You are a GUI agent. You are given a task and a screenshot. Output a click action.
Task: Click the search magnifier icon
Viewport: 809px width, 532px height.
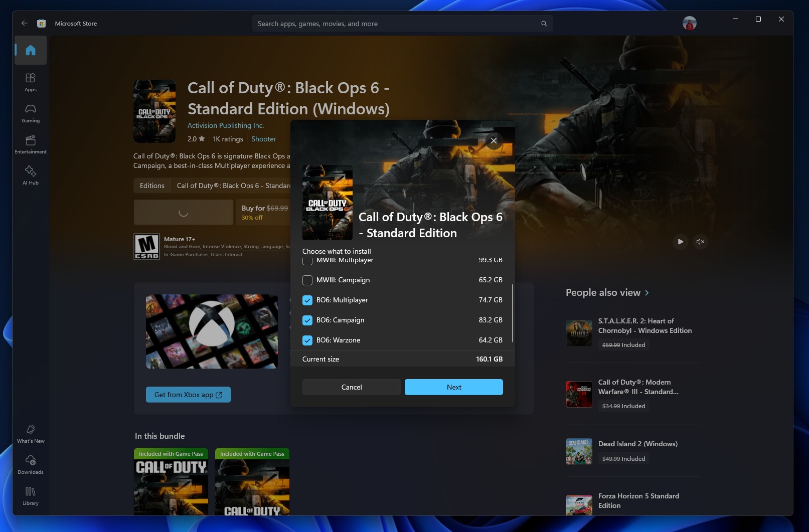click(x=544, y=24)
